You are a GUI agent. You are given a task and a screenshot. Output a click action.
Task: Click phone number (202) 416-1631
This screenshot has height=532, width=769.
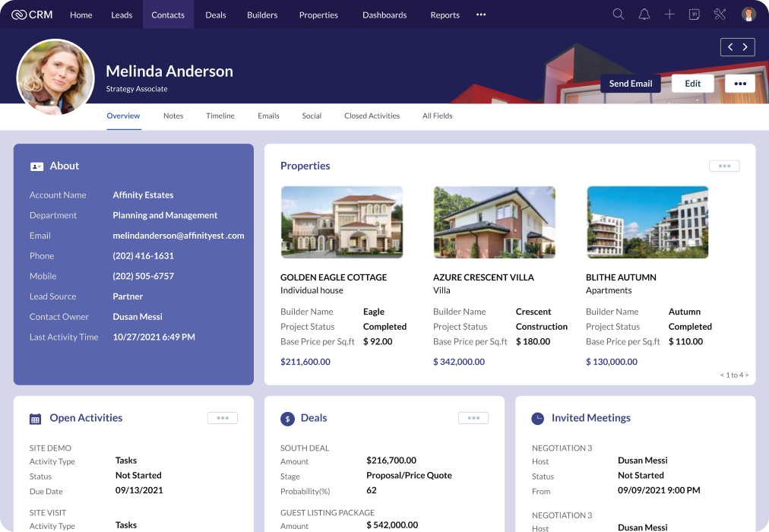(x=143, y=256)
